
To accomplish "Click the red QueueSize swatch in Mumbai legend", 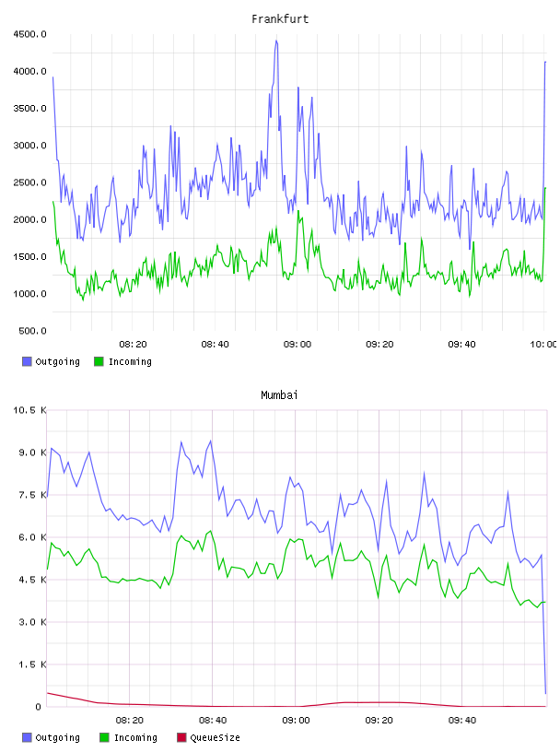I will [x=181, y=737].
